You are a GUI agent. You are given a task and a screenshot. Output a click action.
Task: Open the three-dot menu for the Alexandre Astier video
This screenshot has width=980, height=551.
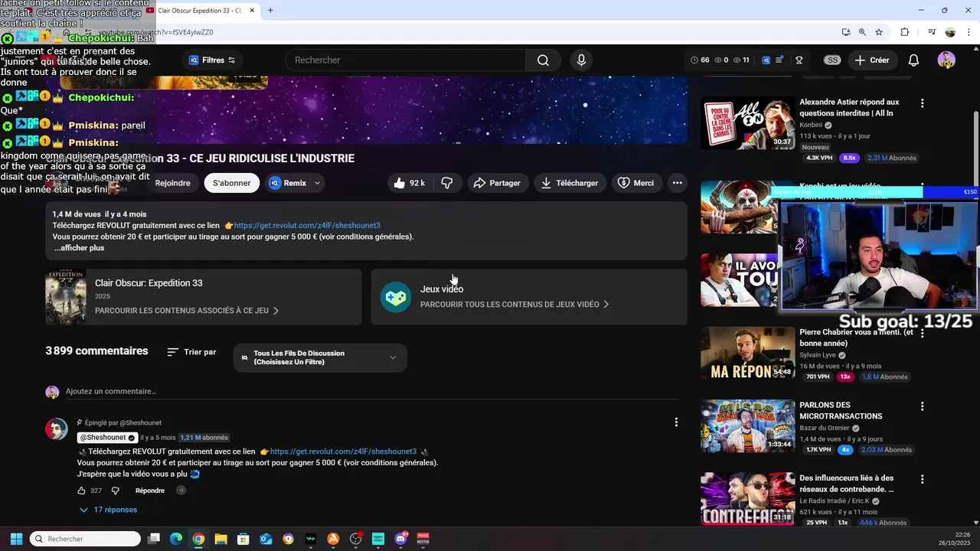click(x=922, y=103)
